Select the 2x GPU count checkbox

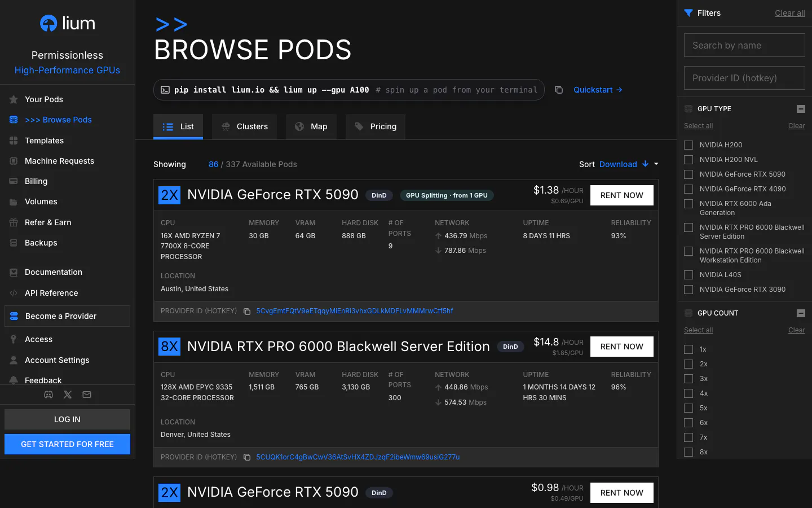689,364
